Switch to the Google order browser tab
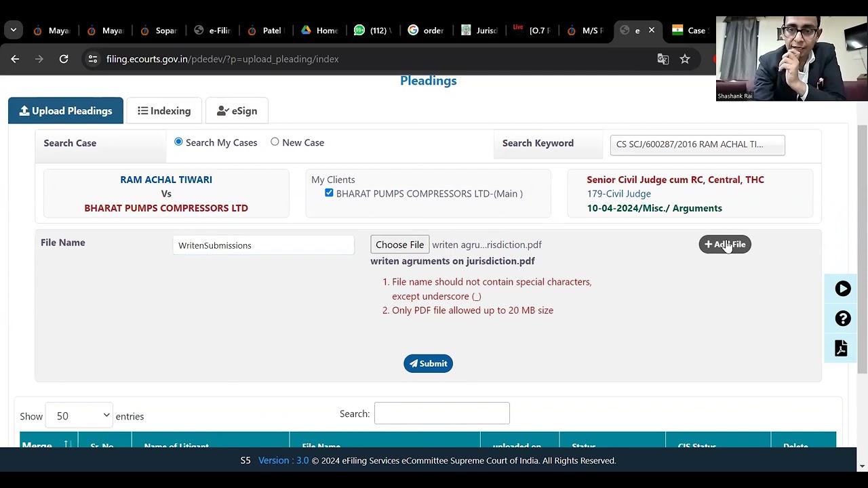The image size is (868, 488). [x=426, y=30]
